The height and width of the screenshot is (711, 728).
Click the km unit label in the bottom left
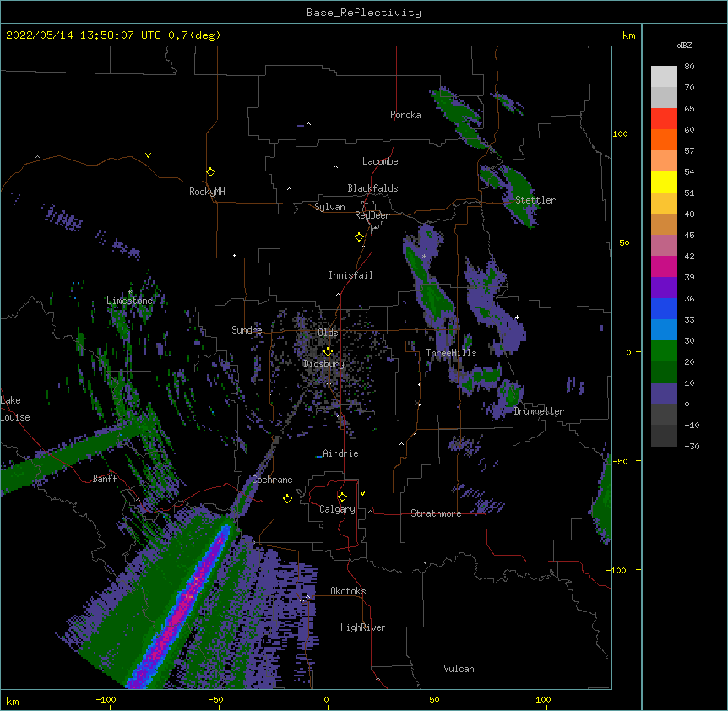pyautogui.click(x=13, y=701)
